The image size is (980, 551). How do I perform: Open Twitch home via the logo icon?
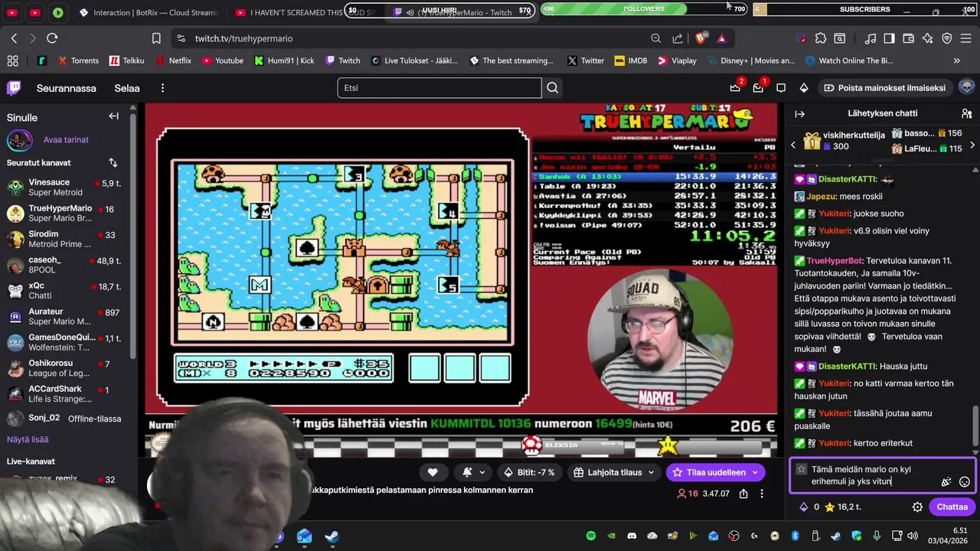[x=14, y=88]
